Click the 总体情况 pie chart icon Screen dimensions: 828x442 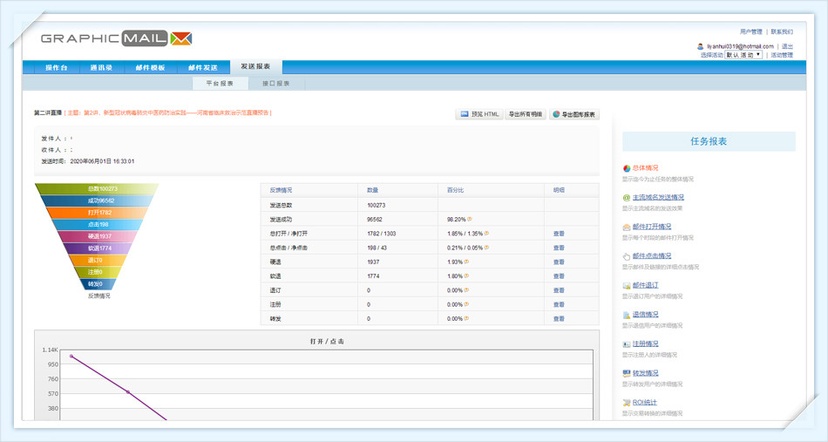coord(626,169)
